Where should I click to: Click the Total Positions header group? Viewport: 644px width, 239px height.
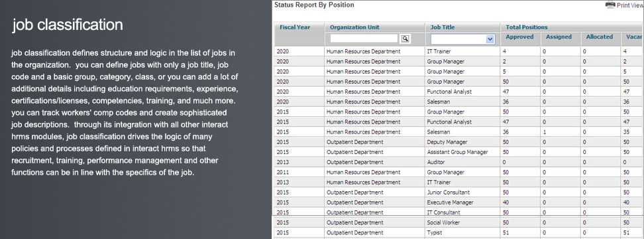[527, 27]
